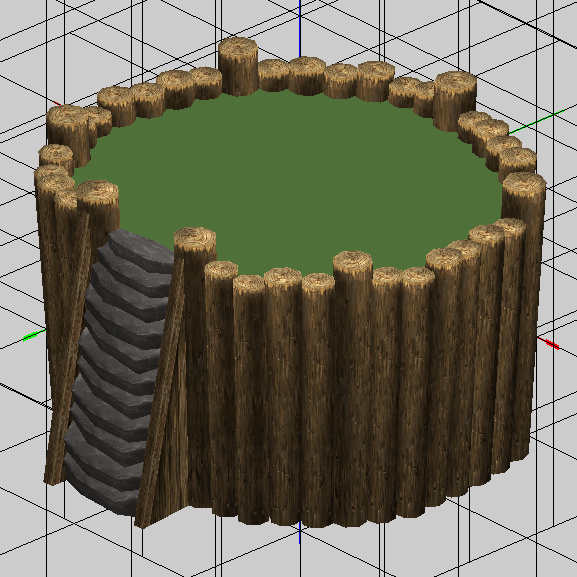The height and width of the screenshot is (577, 577).
Task: Click the red axis marker at right edge
Action: pos(548,343)
